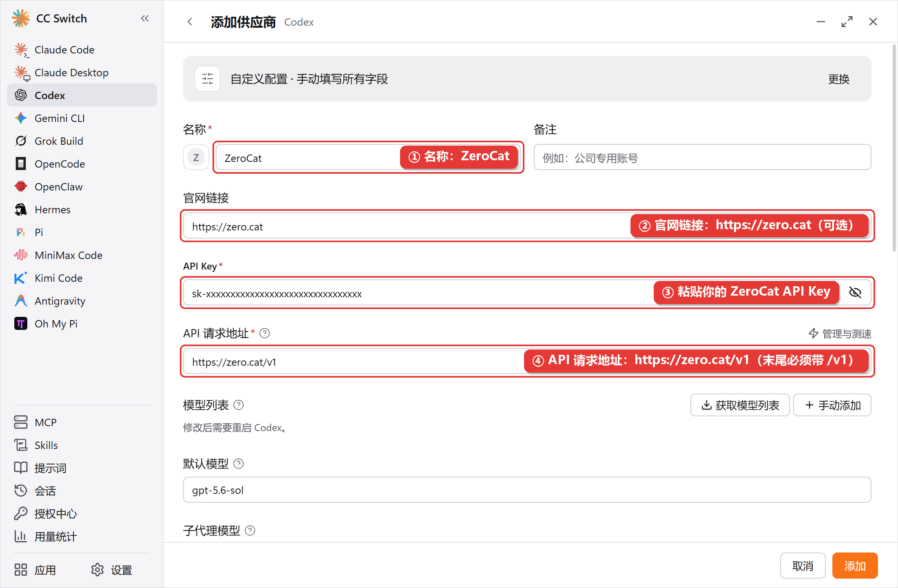Click the vertical scrollbar on the form
Image resolution: width=898 pixels, height=588 pixels.
click(894, 148)
